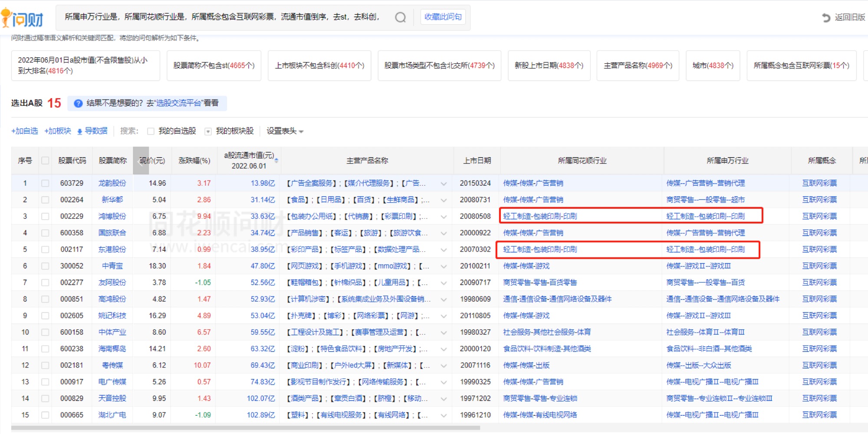Click the horizontal scrollbar under the table
The image size is (868, 434).
pos(246,428)
